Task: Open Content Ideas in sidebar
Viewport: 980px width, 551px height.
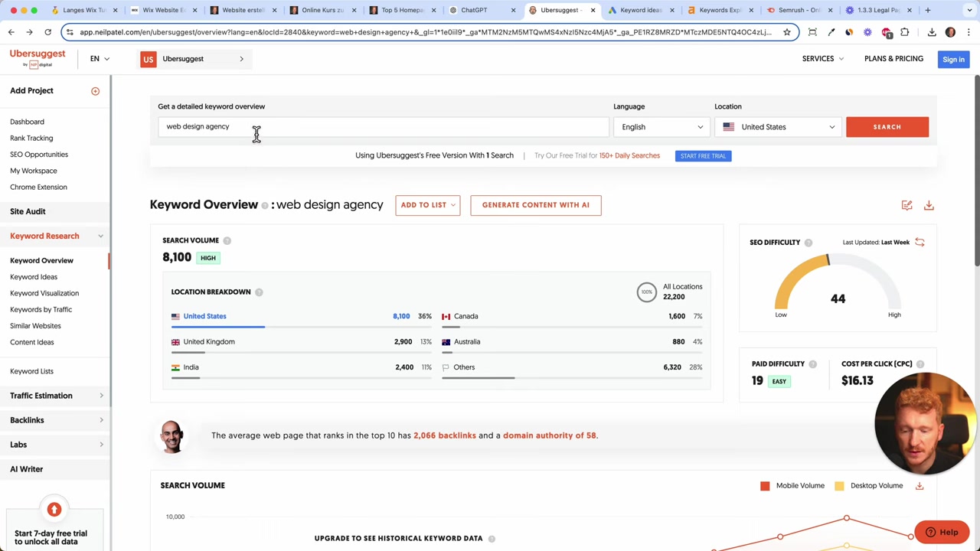Action: pos(32,342)
